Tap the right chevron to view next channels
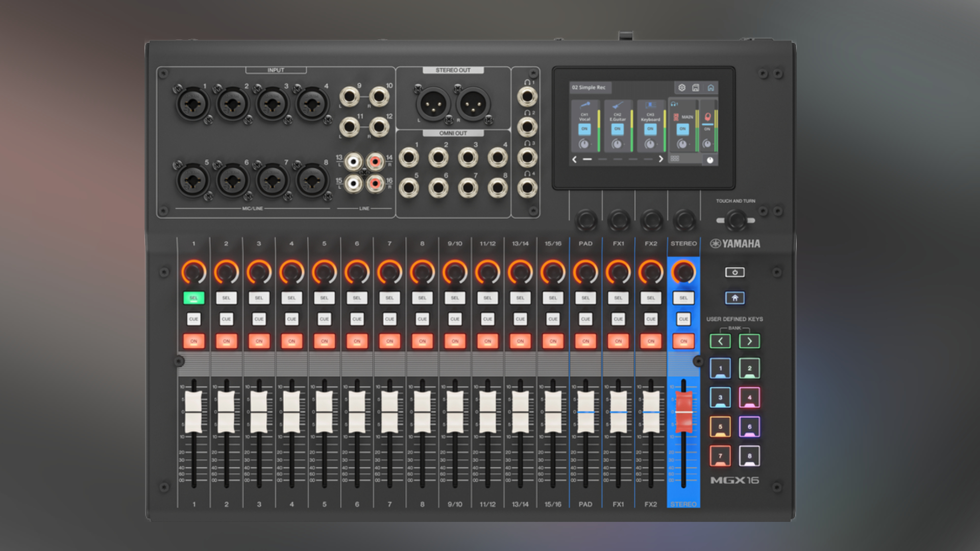980x551 pixels. point(660,159)
